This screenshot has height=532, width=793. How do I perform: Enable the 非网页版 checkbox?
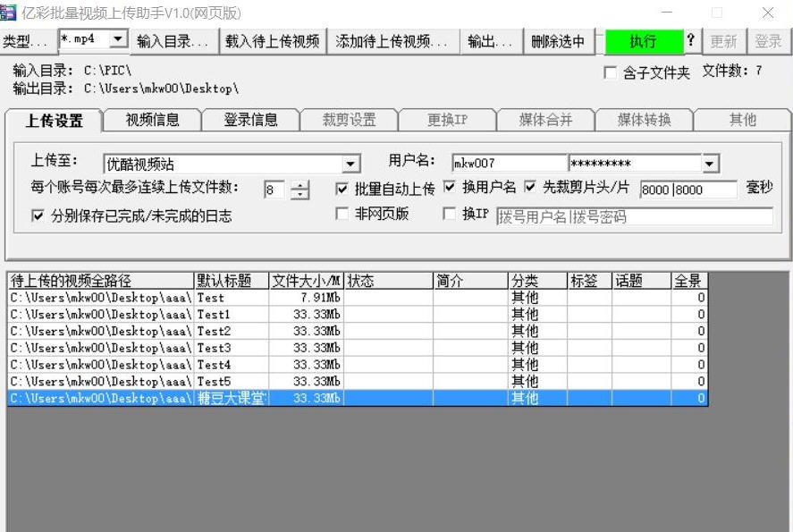342,213
